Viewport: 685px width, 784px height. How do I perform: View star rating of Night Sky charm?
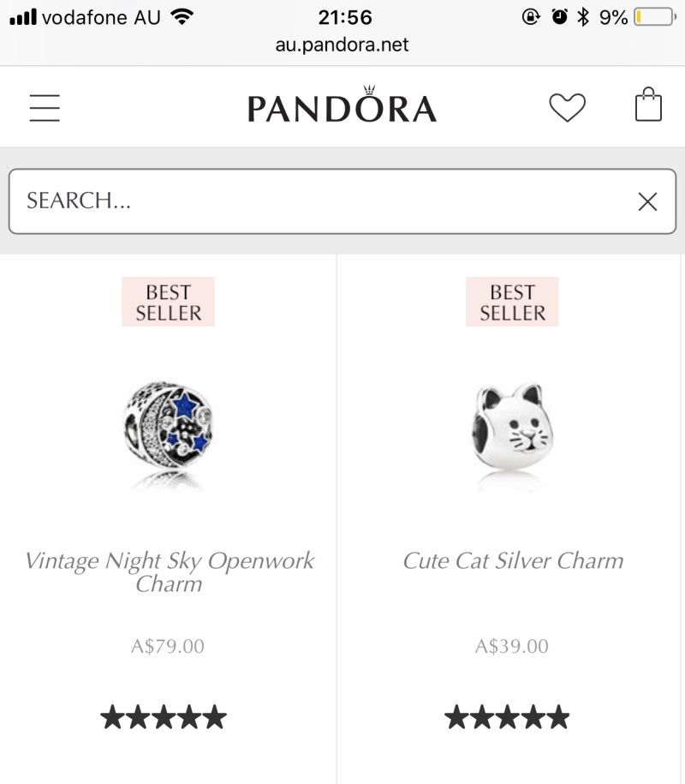(x=164, y=717)
